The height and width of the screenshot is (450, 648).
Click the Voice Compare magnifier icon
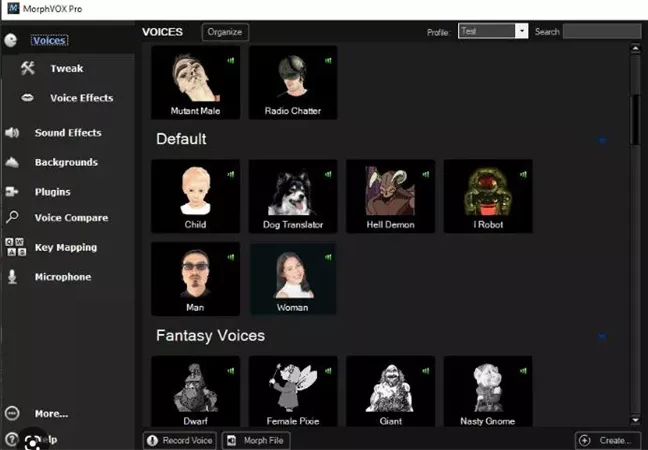click(x=12, y=217)
